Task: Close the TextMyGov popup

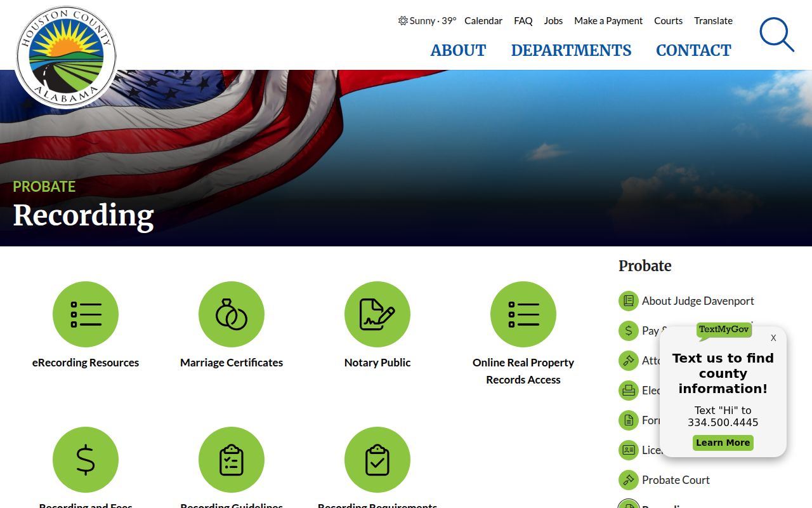Action: 773,338
